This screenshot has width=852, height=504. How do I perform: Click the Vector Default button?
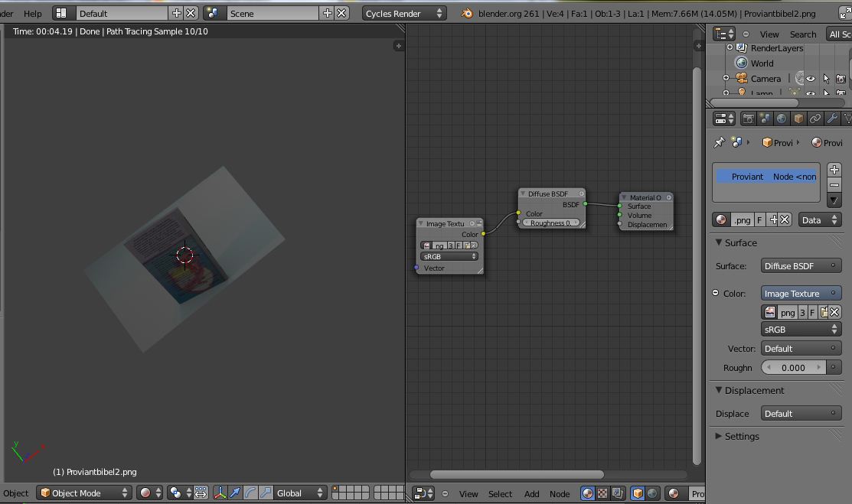click(801, 348)
